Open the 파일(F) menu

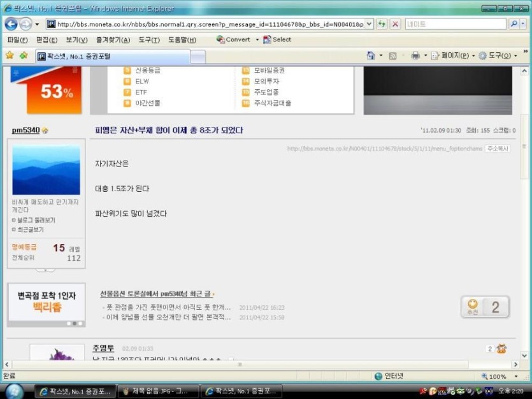[x=18, y=40]
